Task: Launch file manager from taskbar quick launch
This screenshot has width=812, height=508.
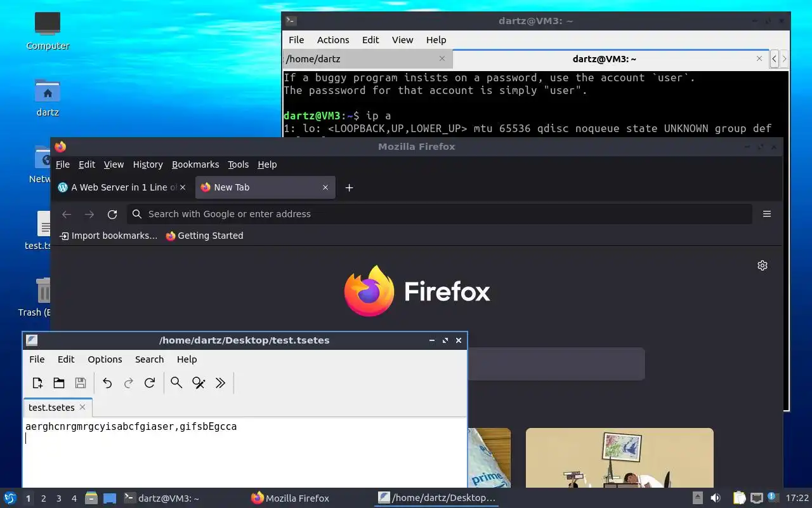Action: click(91, 498)
